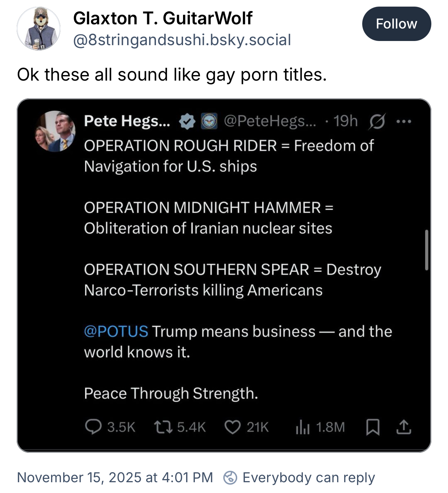
Task: Click the globe icon beside reply settings
Action: pos(230,478)
